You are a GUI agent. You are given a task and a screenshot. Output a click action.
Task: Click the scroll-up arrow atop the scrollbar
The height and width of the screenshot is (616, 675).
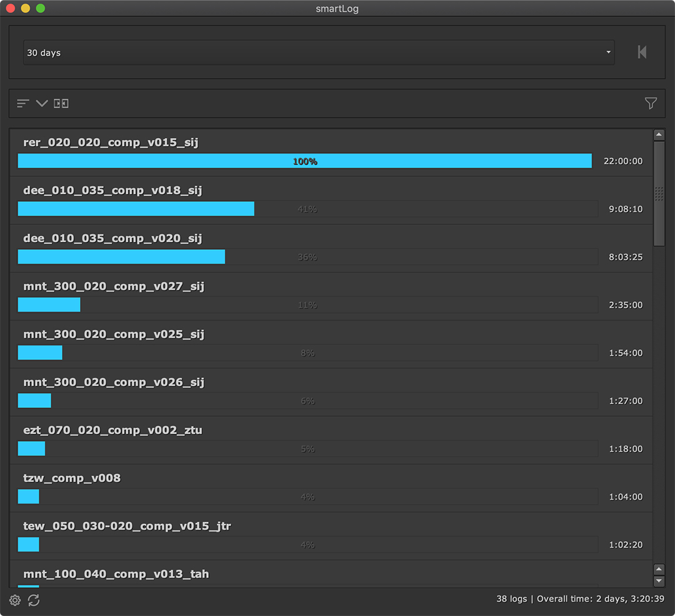point(659,135)
